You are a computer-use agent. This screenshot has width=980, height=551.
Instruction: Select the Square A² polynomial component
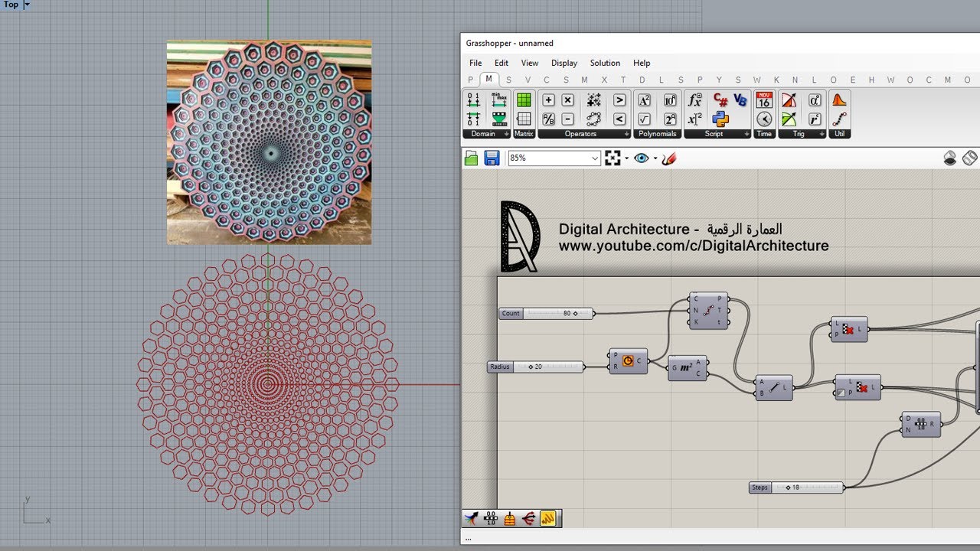point(644,100)
